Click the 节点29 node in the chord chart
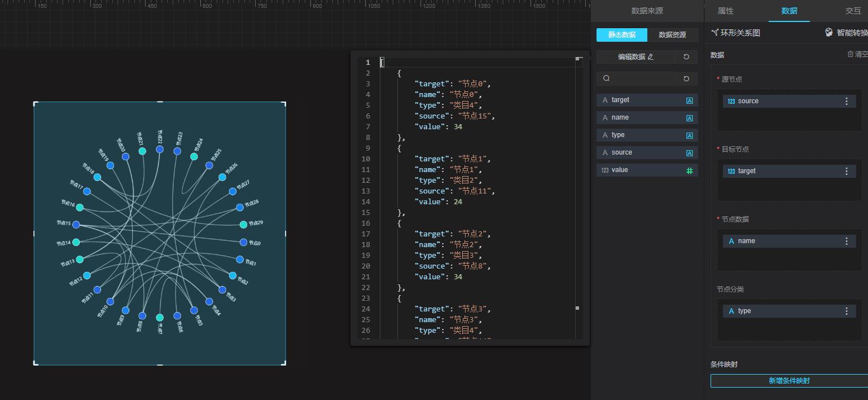The image size is (868, 400). pos(243,225)
